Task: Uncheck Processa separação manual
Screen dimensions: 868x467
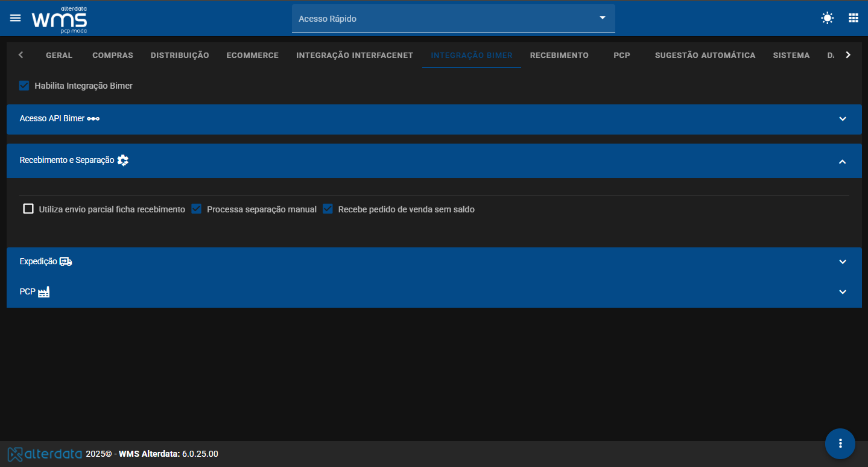Action: pyautogui.click(x=196, y=209)
